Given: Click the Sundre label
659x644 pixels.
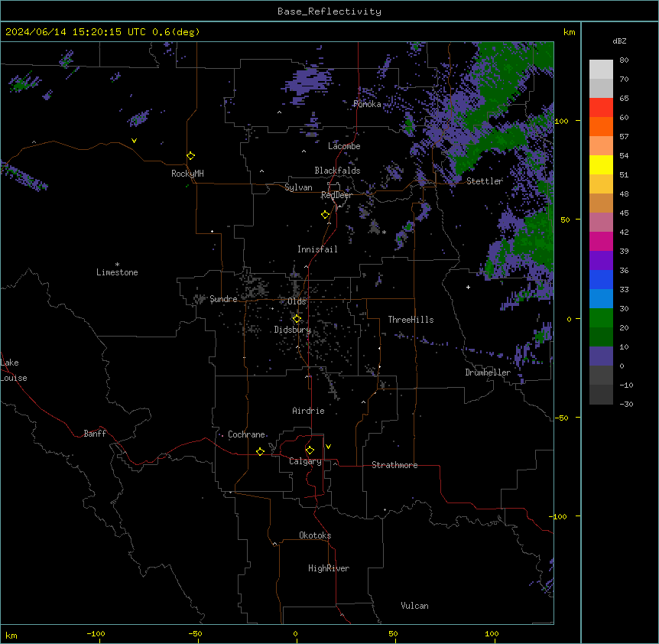Looking at the screenshot, I should pos(223,299).
